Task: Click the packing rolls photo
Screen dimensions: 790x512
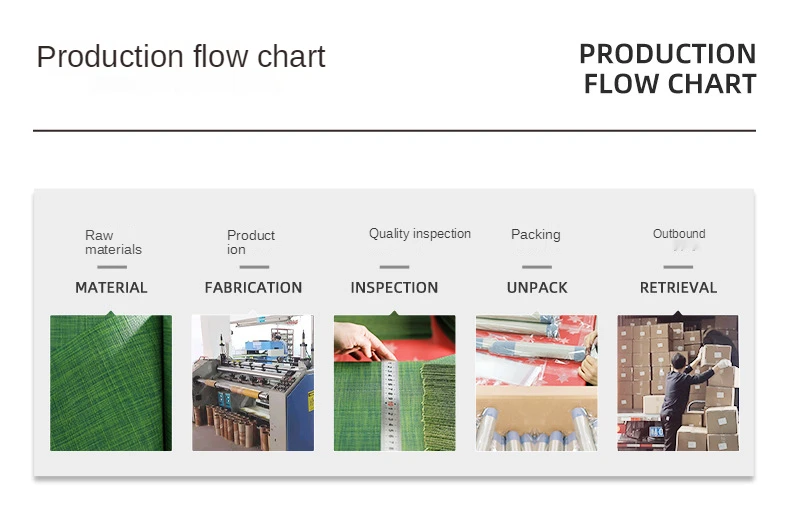Action: (x=536, y=383)
